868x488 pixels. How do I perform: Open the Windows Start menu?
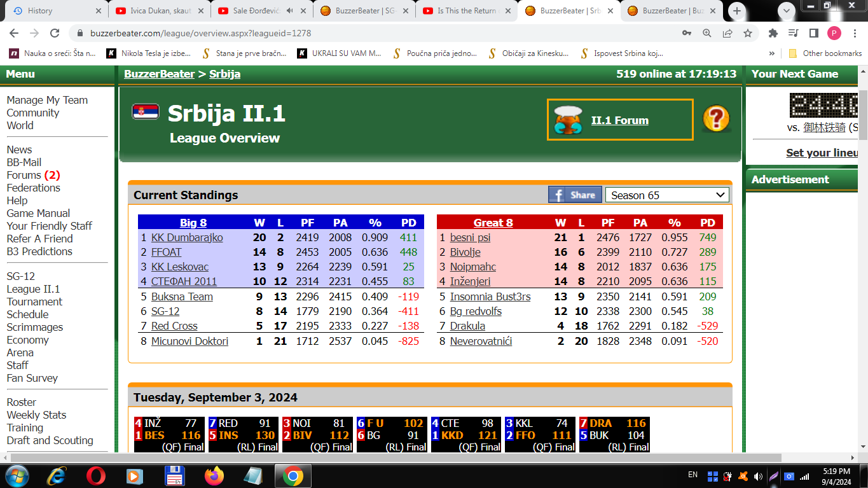pyautogui.click(x=16, y=475)
